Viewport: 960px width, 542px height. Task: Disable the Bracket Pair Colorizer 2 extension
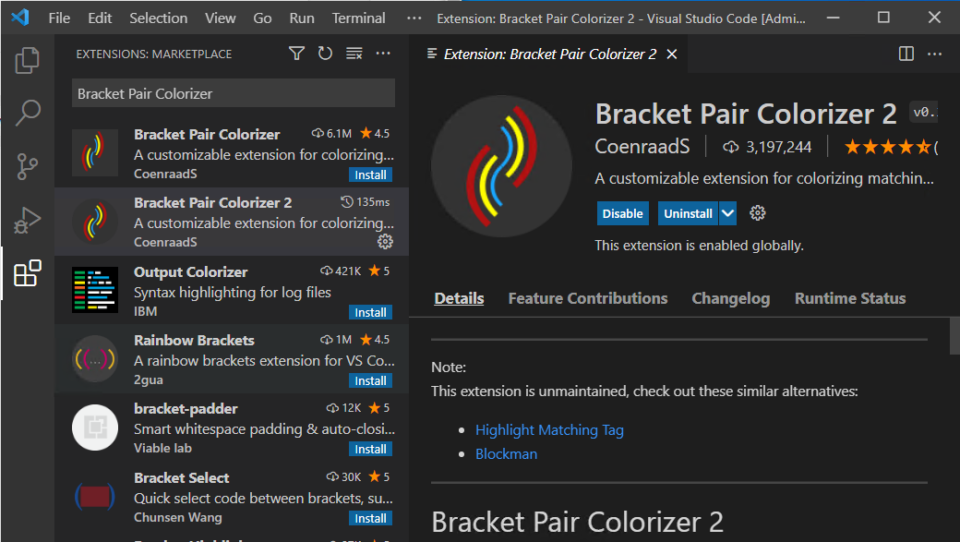point(622,213)
